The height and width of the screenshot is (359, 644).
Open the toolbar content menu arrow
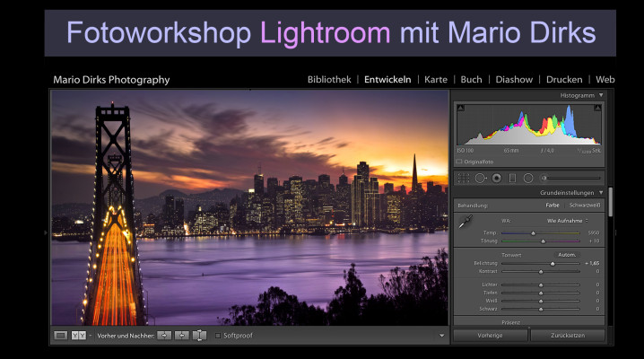tap(441, 336)
